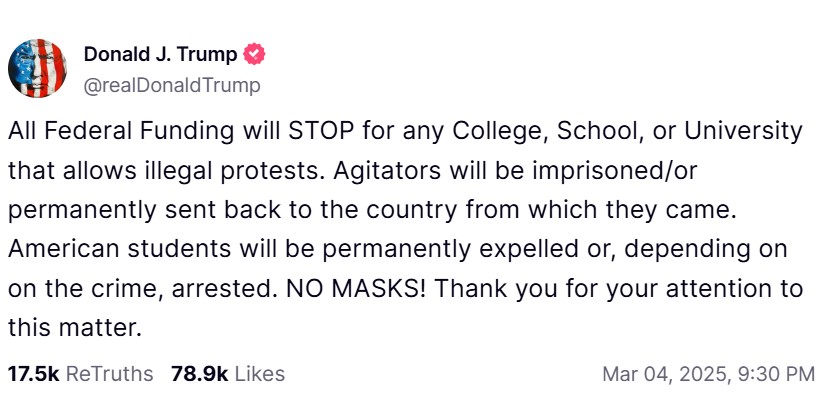This screenshot has width=826, height=408.
Task: Click the Mar 04, 2025 date
Action: coord(661,374)
